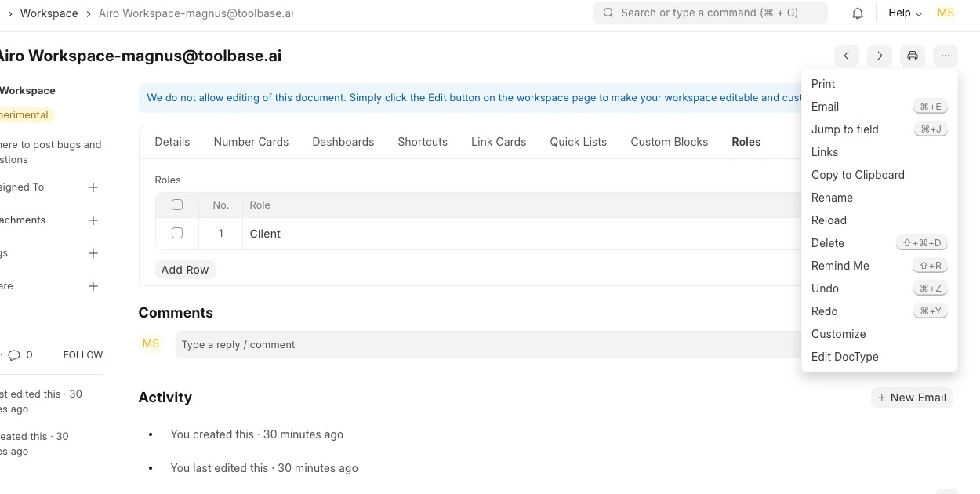Toggle select-all checkbox in Roles header

pyautogui.click(x=177, y=205)
